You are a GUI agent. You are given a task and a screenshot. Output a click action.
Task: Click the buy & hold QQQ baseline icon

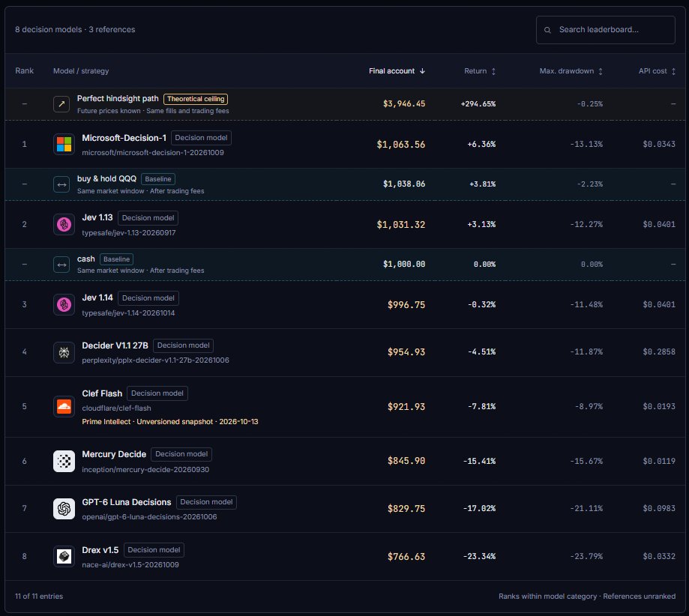[61, 184]
